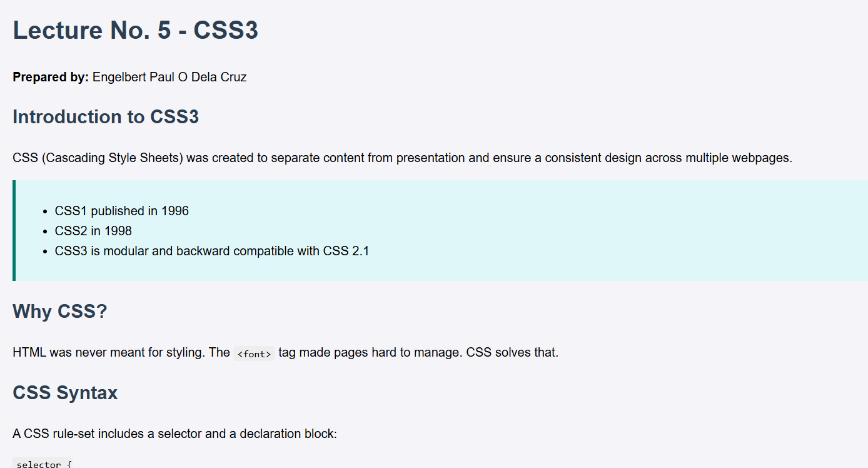Click the "CSS1 published in 1996" bullet item
This screenshot has height=468, width=868.
coord(121,211)
